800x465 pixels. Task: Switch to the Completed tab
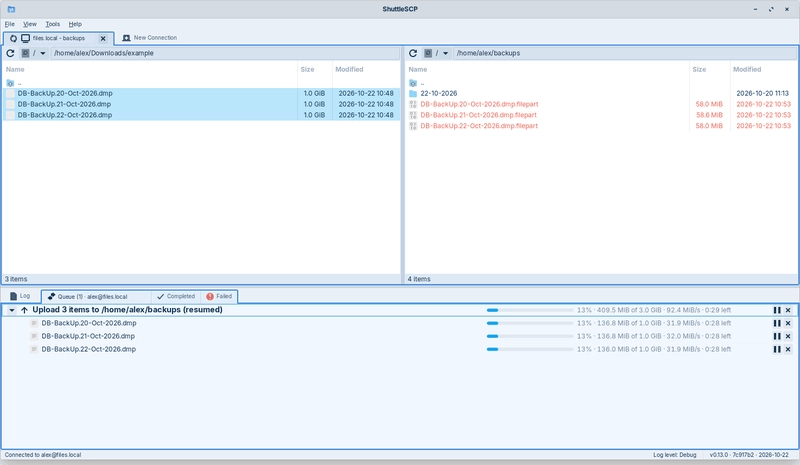point(176,296)
